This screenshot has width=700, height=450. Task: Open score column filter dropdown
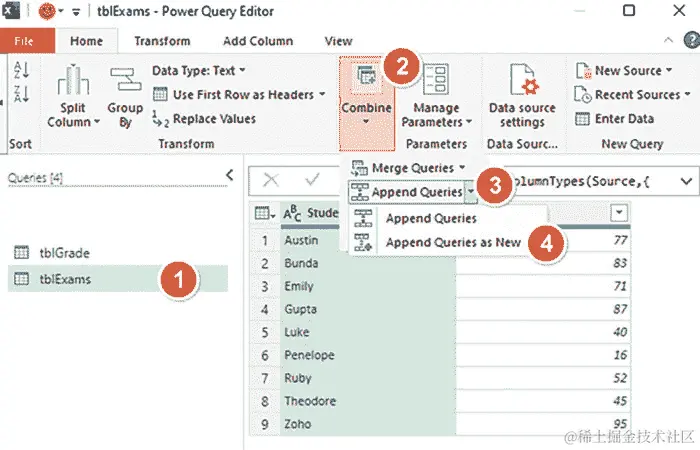pos(619,212)
